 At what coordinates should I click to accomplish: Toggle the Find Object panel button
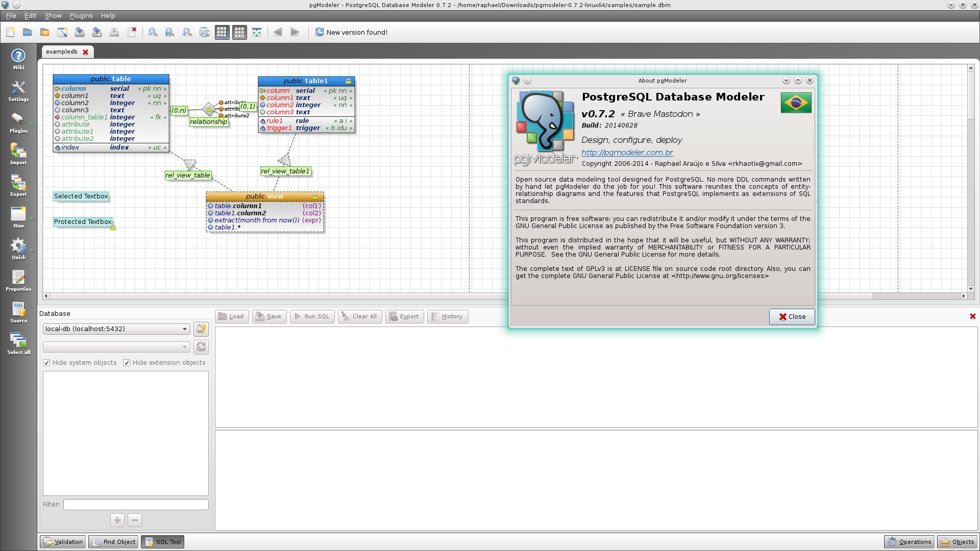coord(113,542)
